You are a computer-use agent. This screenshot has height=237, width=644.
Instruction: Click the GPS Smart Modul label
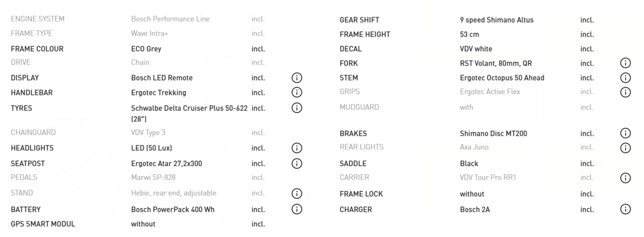pyautogui.click(x=43, y=224)
